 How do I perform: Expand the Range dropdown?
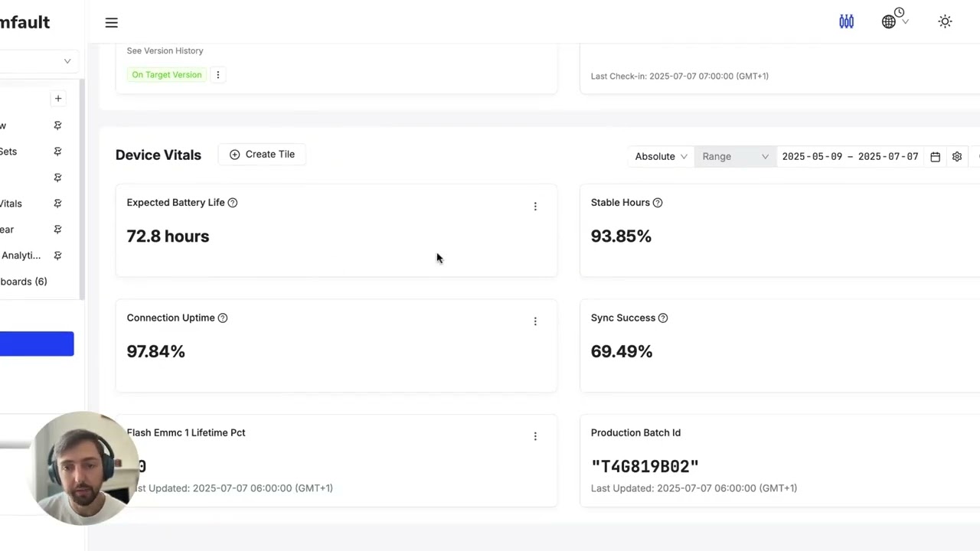coord(735,157)
